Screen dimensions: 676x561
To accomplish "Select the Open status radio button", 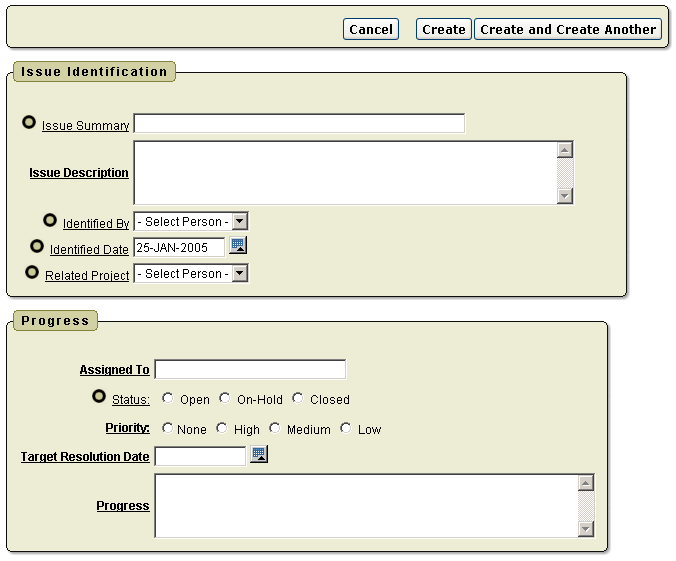I will tap(168, 398).
